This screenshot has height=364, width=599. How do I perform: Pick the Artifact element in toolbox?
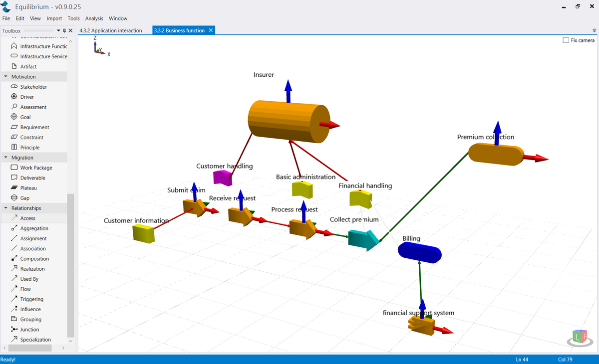tap(23, 66)
